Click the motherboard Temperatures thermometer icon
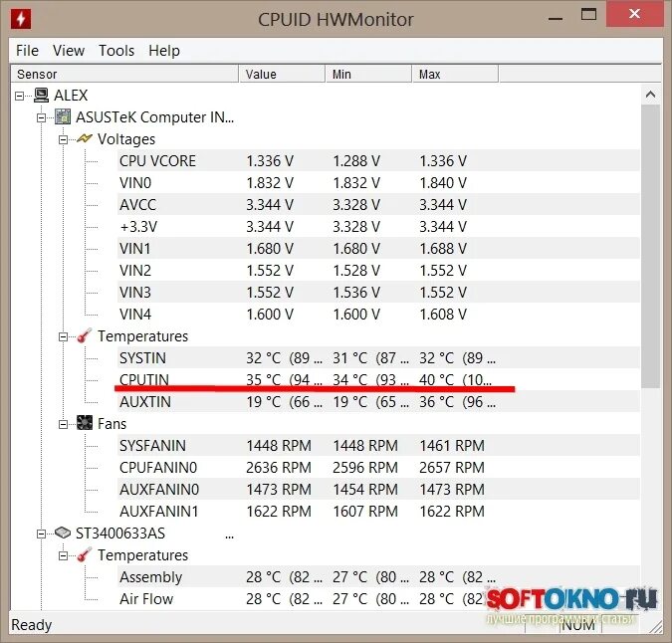Image resolution: width=672 pixels, height=643 pixels. click(x=85, y=335)
